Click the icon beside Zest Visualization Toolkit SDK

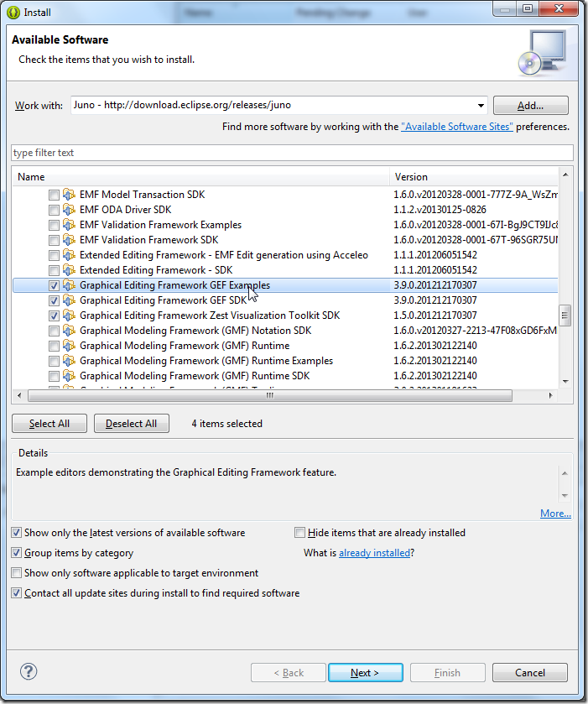tap(69, 315)
